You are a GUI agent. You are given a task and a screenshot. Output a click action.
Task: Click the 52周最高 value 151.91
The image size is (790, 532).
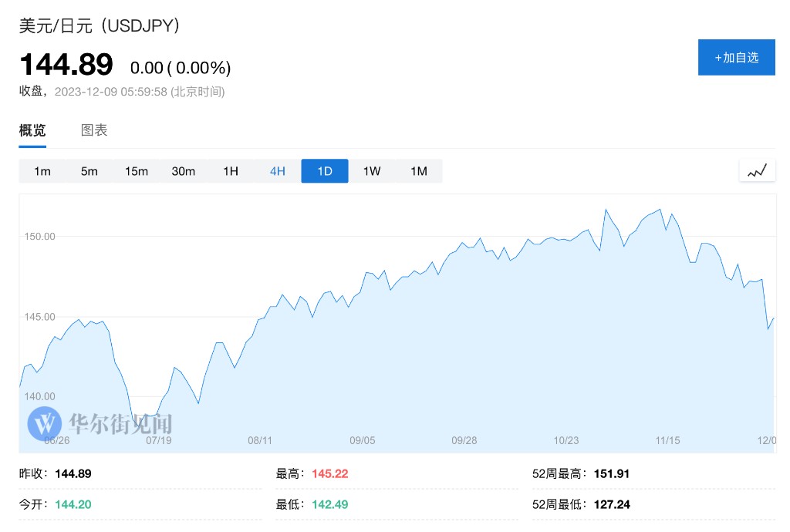612,473
